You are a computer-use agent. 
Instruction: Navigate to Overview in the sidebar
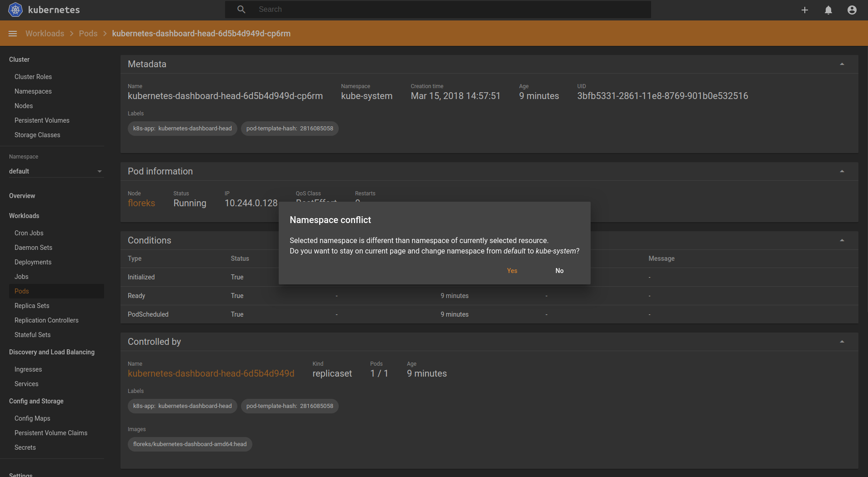click(x=22, y=195)
